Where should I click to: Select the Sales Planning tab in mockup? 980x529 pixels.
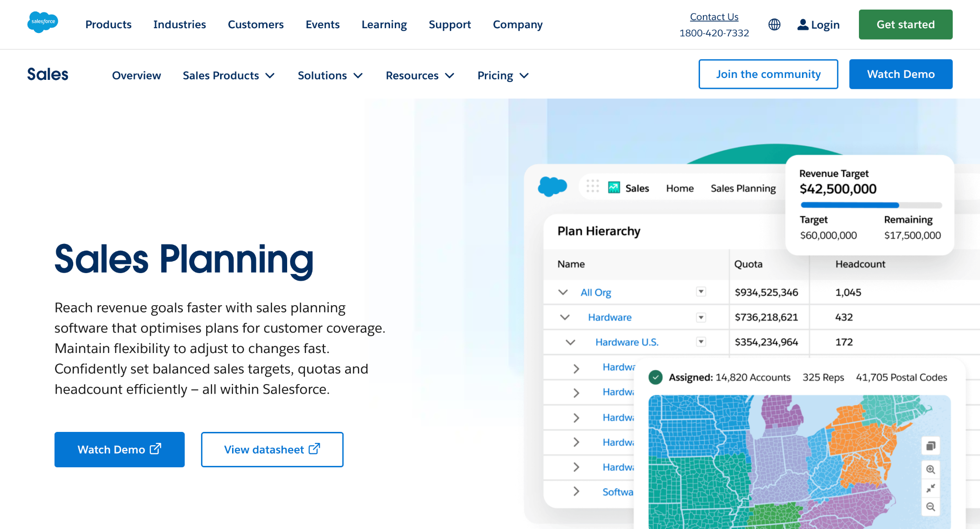tap(743, 188)
